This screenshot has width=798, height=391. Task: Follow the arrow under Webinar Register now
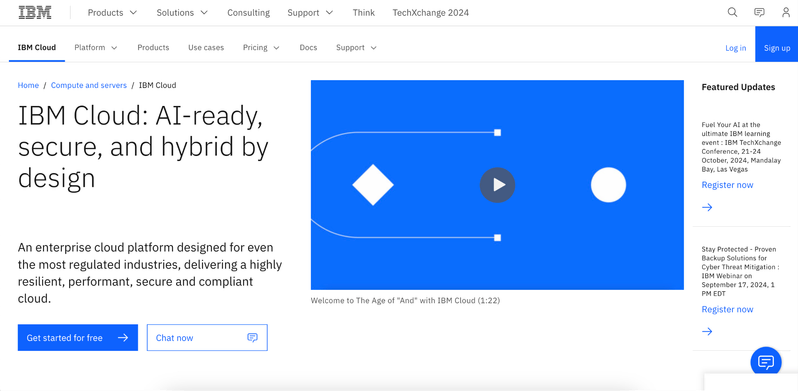[x=707, y=331]
